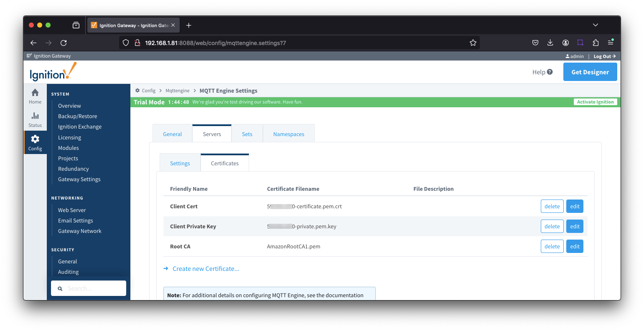
Task: Edit the Root CA certificate
Action: 575,246
